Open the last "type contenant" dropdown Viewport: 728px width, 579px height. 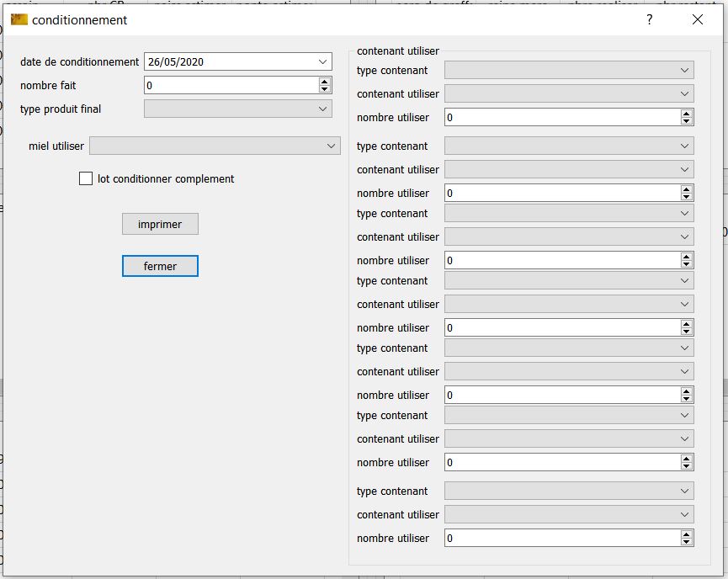pyautogui.click(x=685, y=491)
